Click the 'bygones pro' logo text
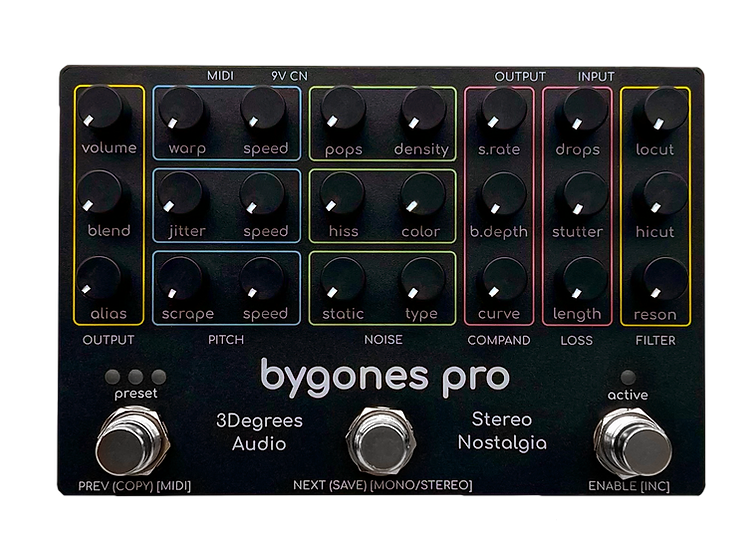Image resolution: width=755 pixels, height=551 pixels. (x=385, y=379)
